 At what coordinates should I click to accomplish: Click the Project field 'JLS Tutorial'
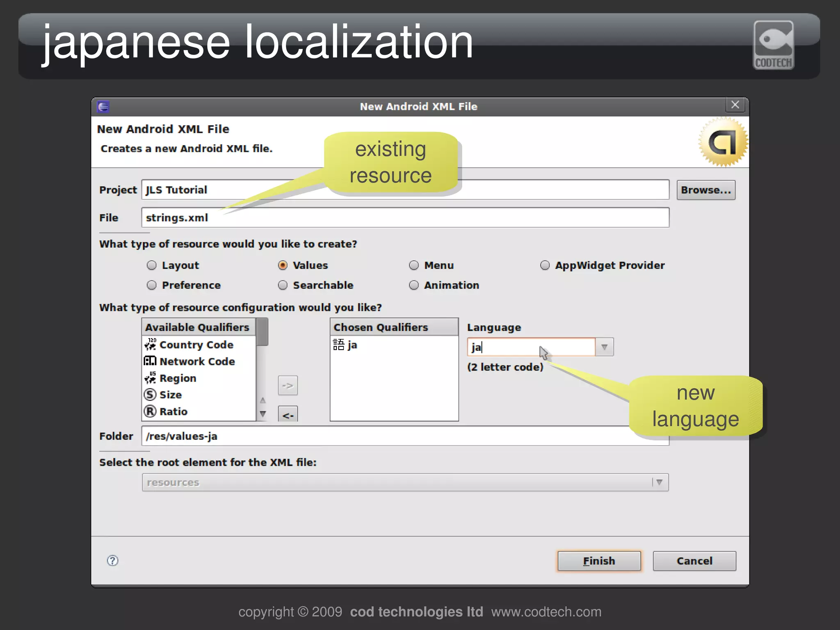pyautogui.click(x=405, y=190)
